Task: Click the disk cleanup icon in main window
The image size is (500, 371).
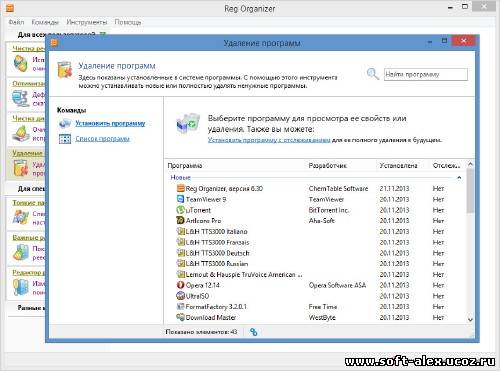Action: 21,134
